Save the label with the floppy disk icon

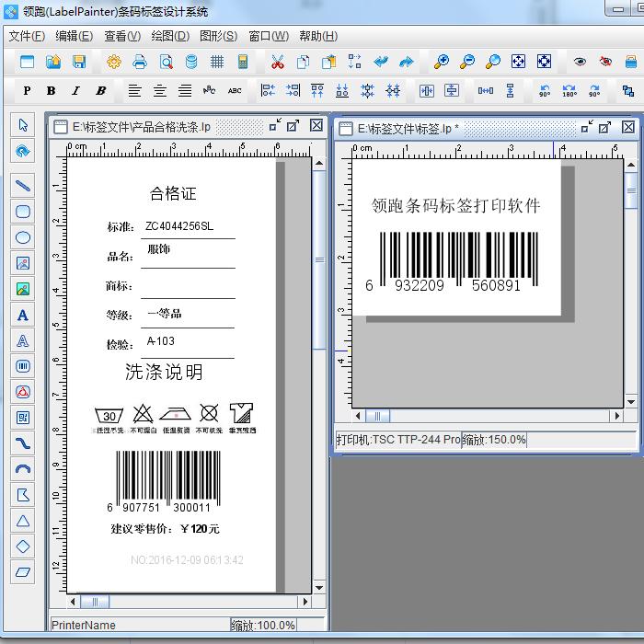[79, 62]
